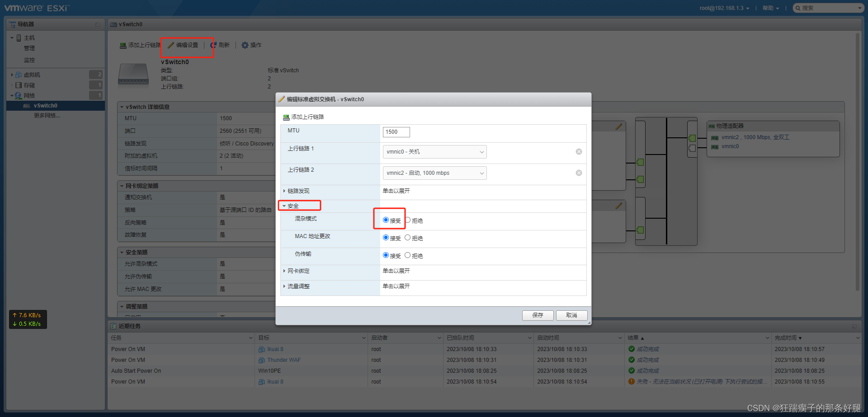Click the 保存 button
The height and width of the screenshot is (417, 868).
point(538,315)
